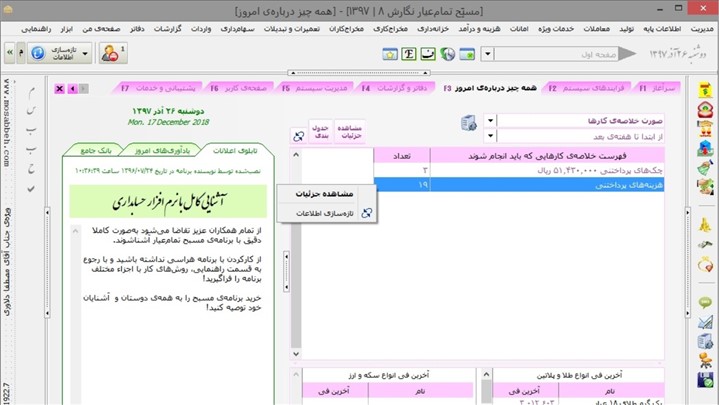
Task: Click the refresh link icon above the list
Action: click(299, 136)
